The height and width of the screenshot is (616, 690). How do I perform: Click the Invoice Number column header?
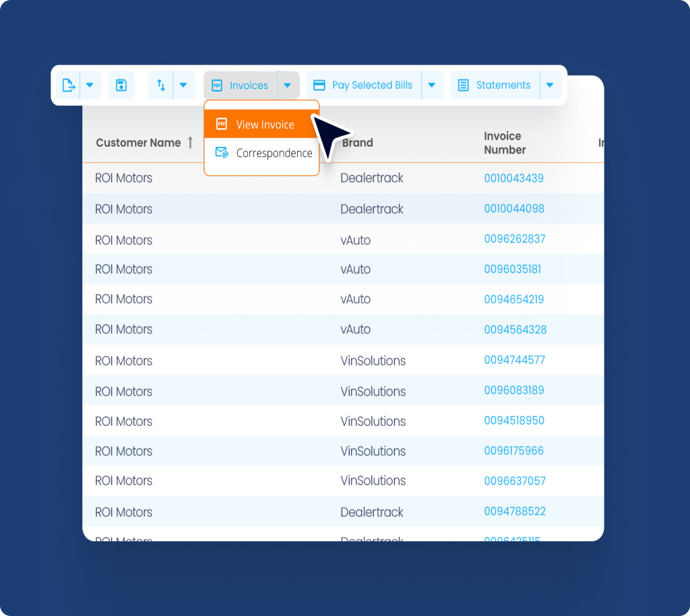click(505, 143)
